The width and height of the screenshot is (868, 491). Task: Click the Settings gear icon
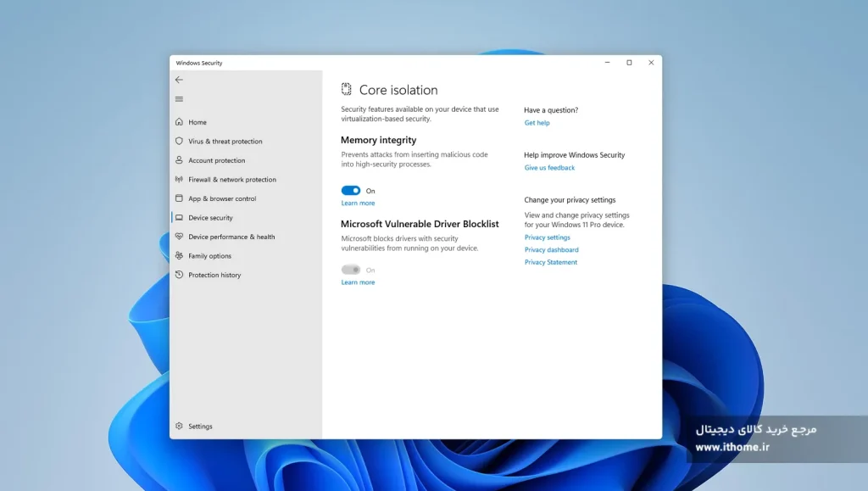point(179,427)
